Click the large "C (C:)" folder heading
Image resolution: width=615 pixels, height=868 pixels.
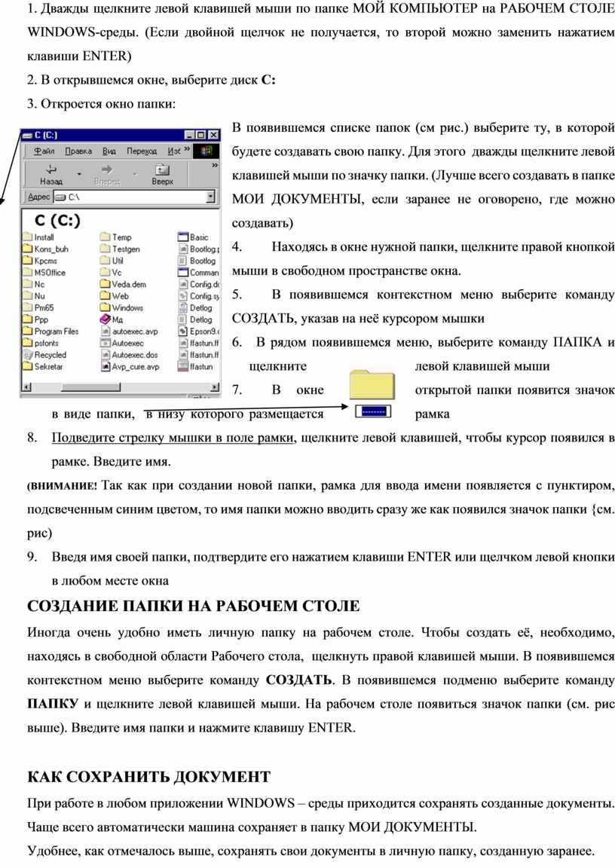coord(57,220)
